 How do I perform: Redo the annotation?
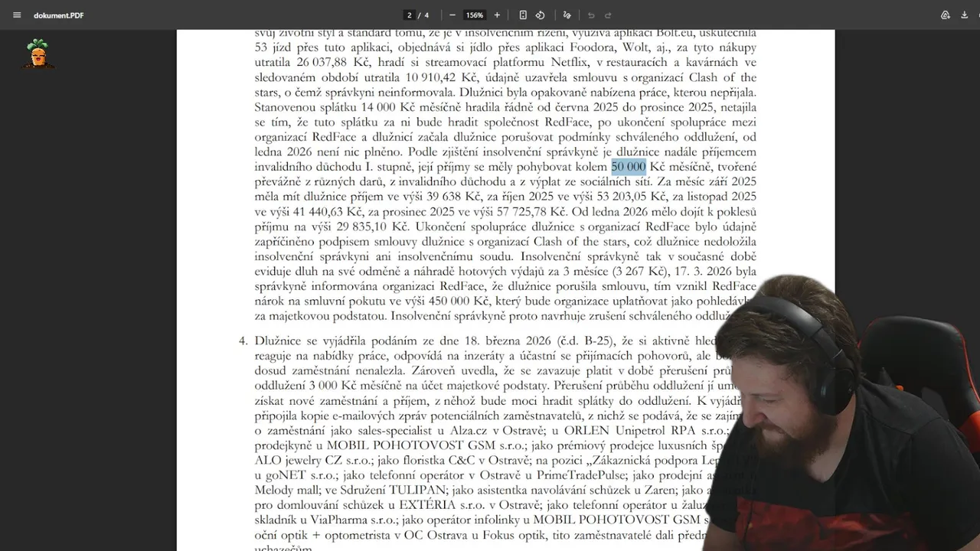(x=608, y=15)
